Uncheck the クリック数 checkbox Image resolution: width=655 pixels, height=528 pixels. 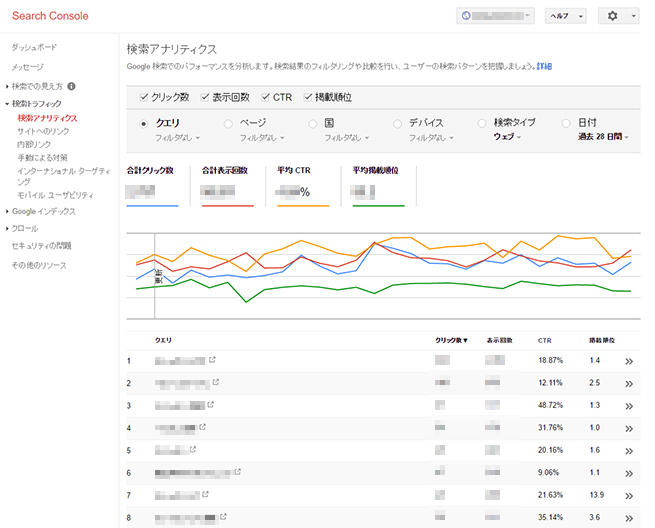coord(144,97)
